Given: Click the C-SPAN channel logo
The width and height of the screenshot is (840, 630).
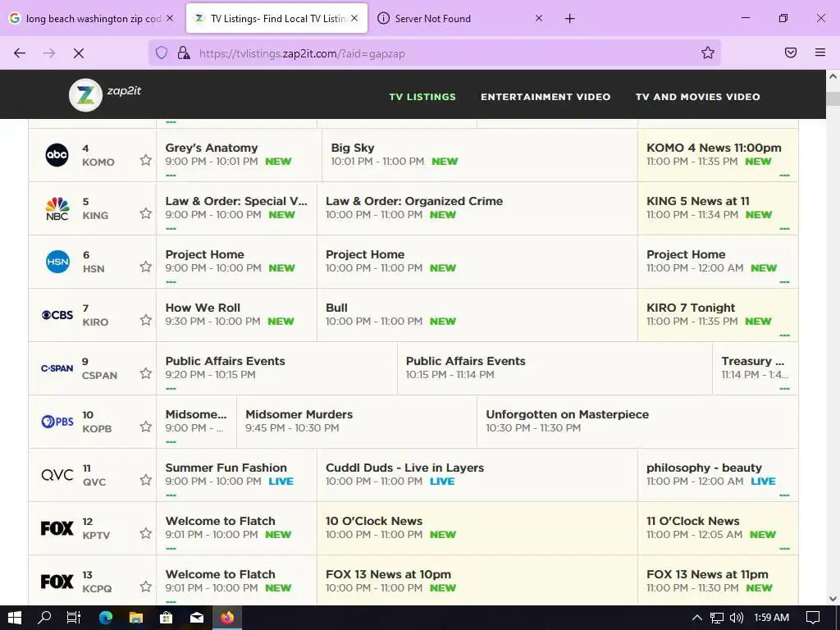Looking at the screenshot, I should click(57, 368).
